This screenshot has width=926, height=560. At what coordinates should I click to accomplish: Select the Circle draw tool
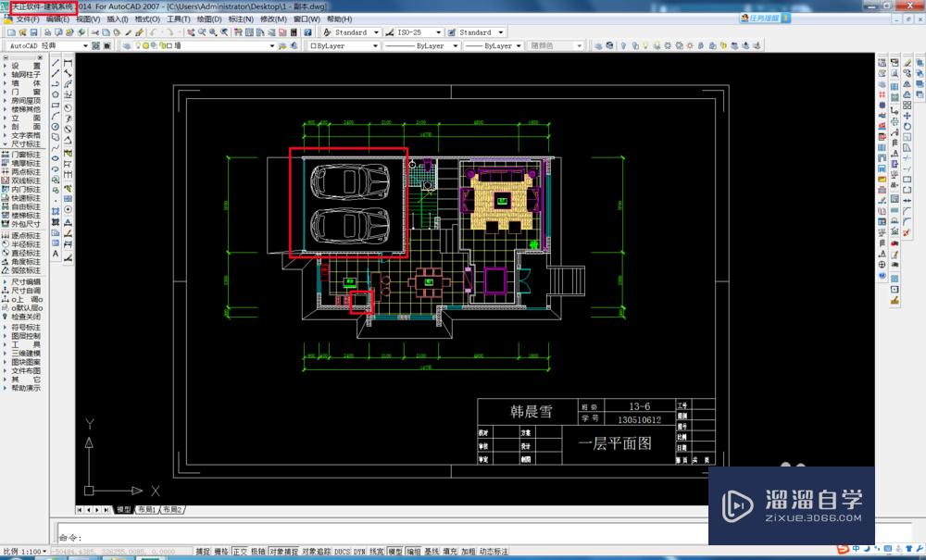[56, 126]
